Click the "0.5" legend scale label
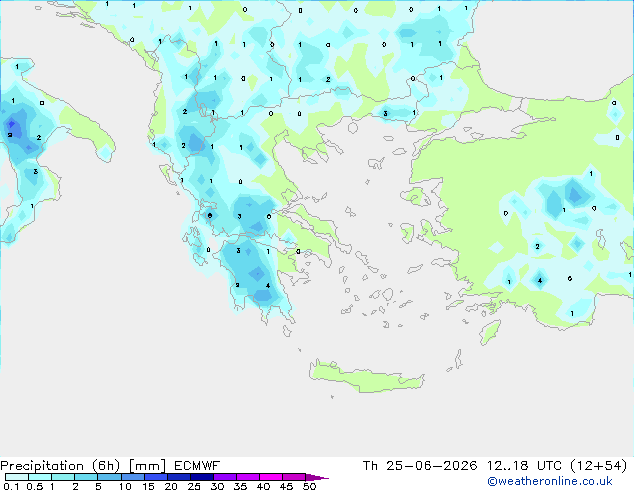This screenshot has height=490, width=634. coord(35,486)
